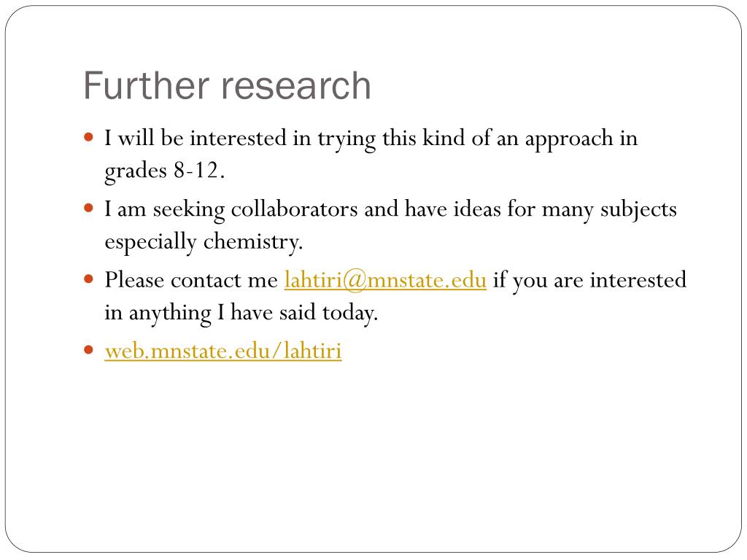Click the bullet before 'Please contact me'
The height and width of the screenshot is (560, 747).
88,279
